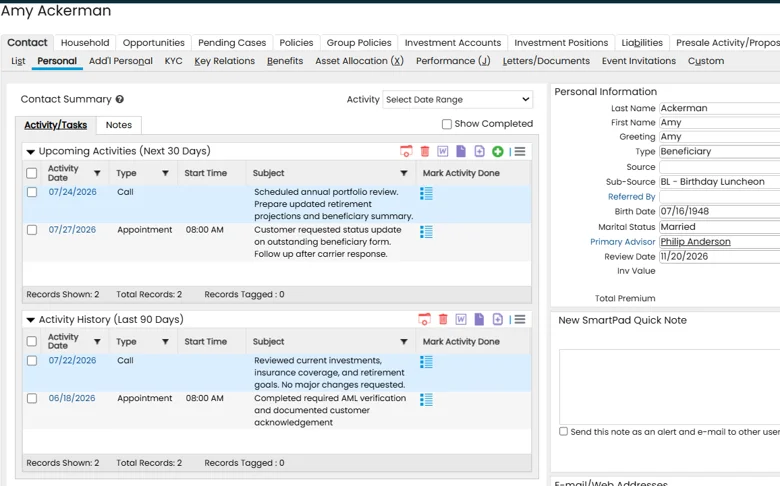
Task: Click solid purple document icon in Activity History
Action: (x=479, y=319)
